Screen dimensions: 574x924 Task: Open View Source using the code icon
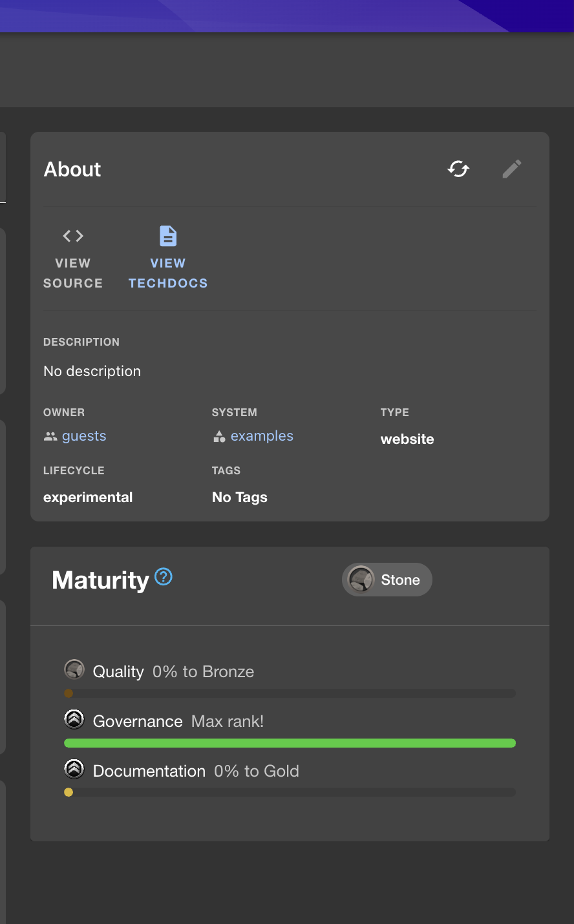[72, 236]
